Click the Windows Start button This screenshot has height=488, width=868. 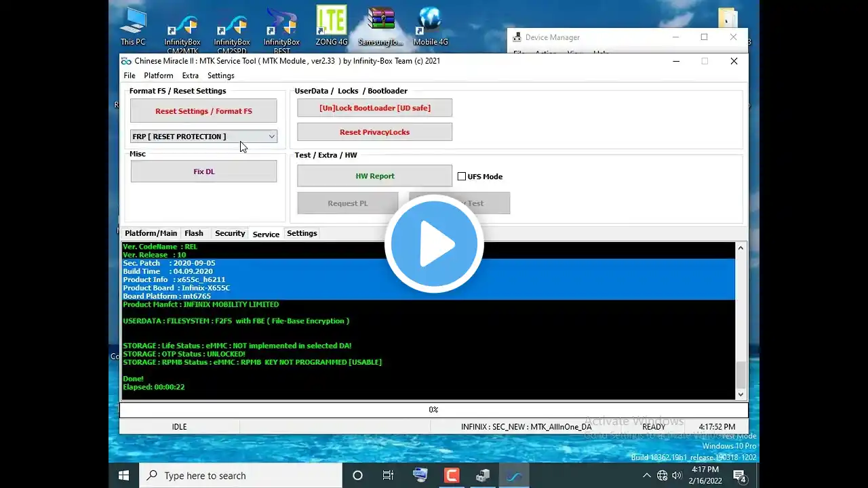pyautogui.click(x=124, y=475)
